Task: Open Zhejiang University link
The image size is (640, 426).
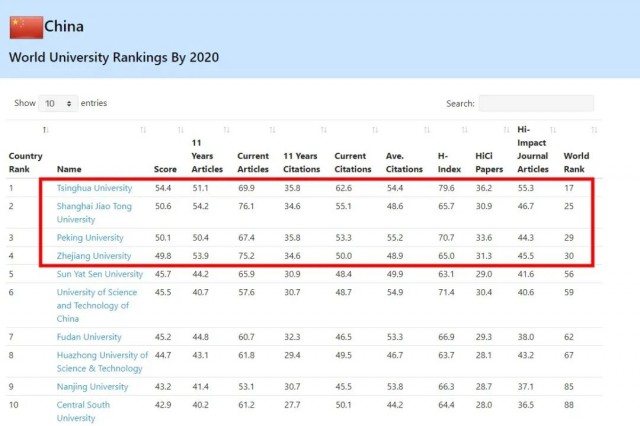Action: [94, 256]
